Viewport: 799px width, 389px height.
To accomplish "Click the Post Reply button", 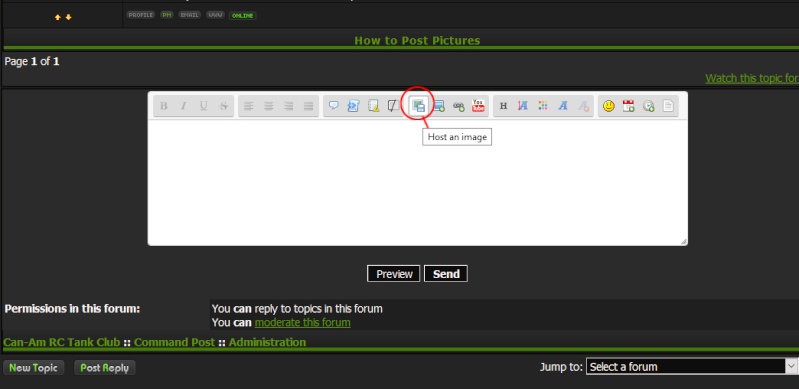I will coord(104,368).
